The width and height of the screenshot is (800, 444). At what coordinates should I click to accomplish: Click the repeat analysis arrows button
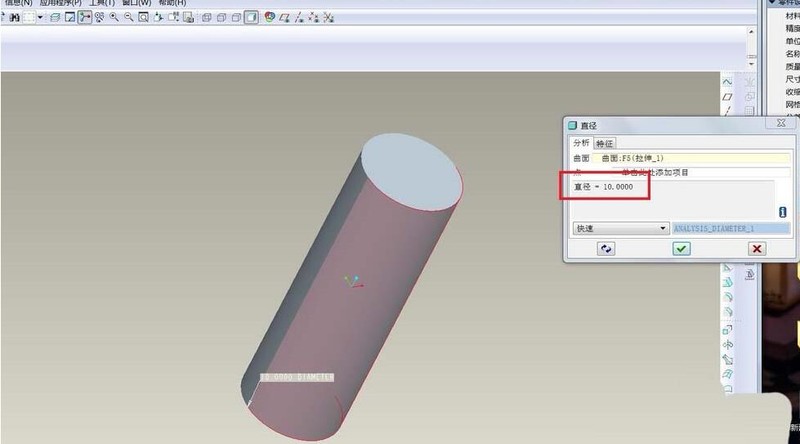click(606, 249)
